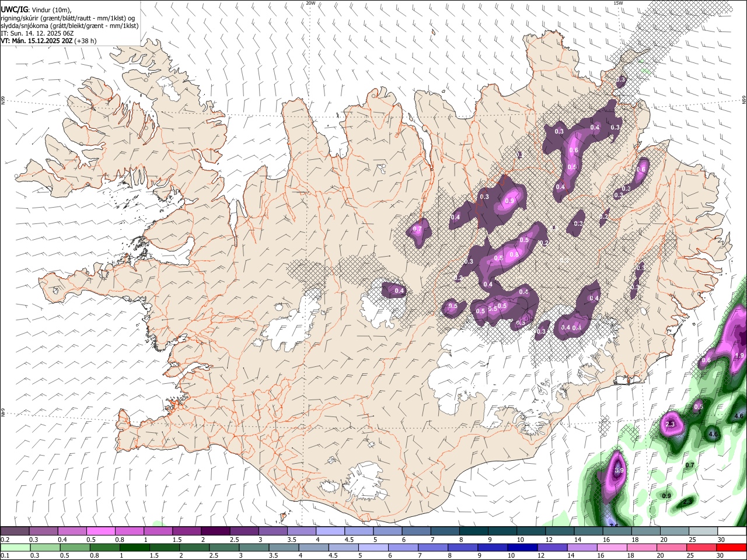Click the 'slydda/snjókoma' legend description line
Viewport: 747px width, 560px height.
click(69, 26)
